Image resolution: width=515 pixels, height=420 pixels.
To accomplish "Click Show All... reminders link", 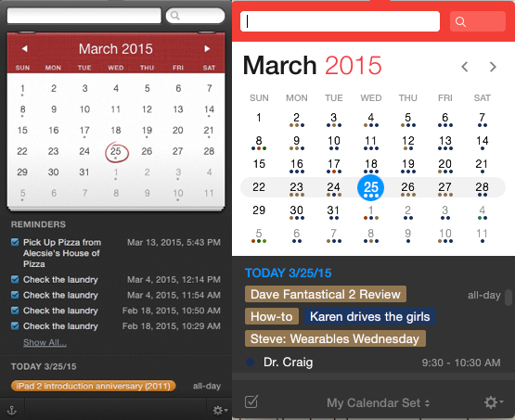I will tap(45, 342).
